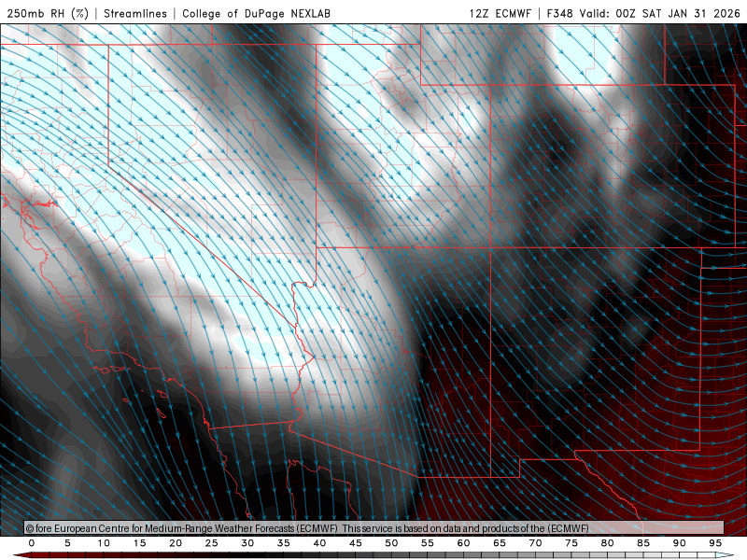Screen dimensions: 747x560
Task: Click the "70" colorbar label
Action: (x=535, y=543)
